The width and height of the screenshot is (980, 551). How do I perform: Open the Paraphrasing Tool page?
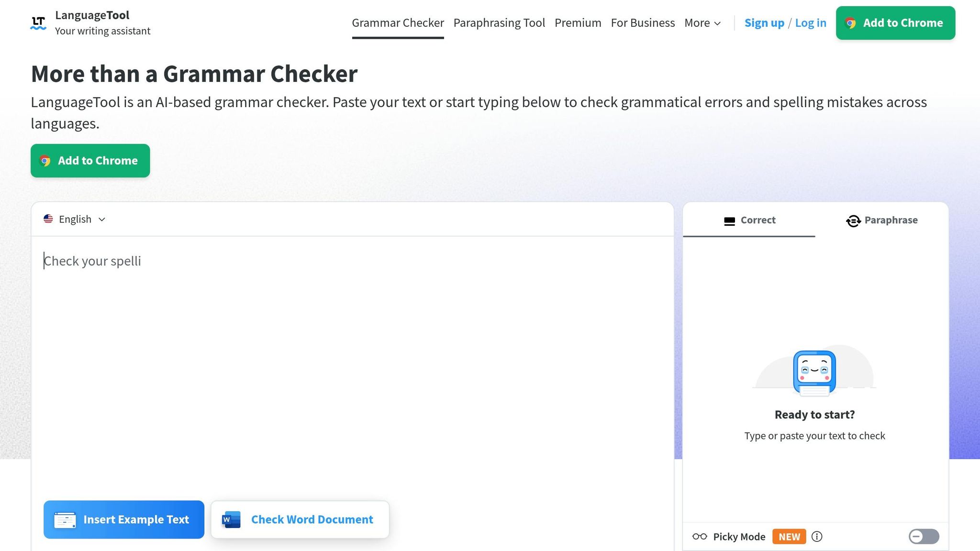click(499, 23)
